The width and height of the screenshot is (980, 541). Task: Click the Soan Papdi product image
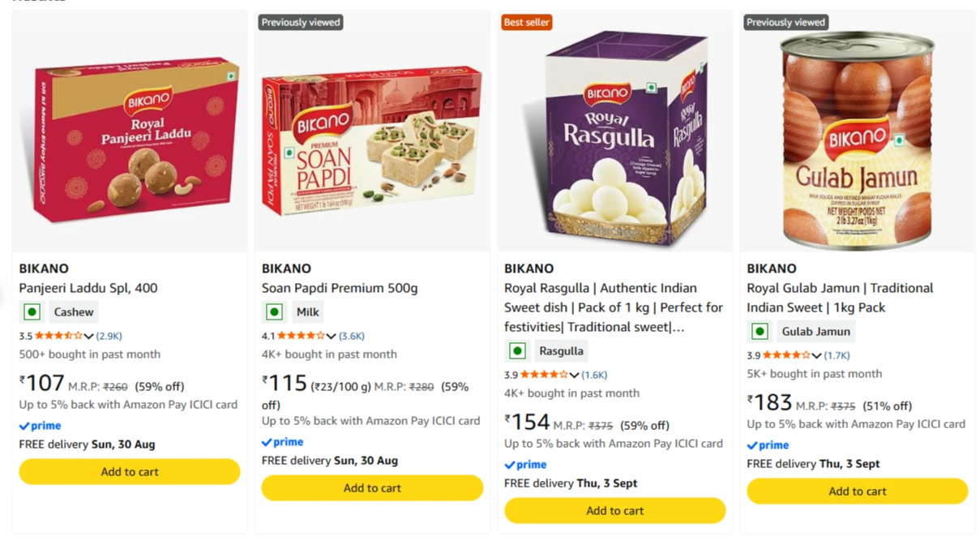click(x=372, y=140)
